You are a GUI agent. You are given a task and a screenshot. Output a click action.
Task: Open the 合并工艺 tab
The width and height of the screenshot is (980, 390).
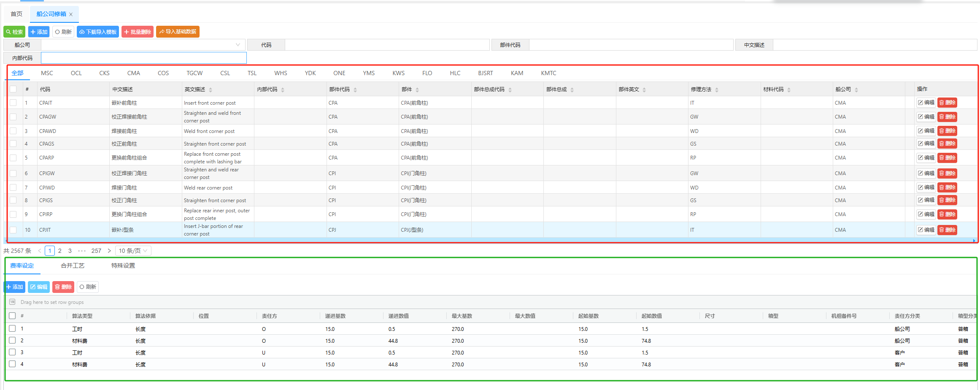73,265
